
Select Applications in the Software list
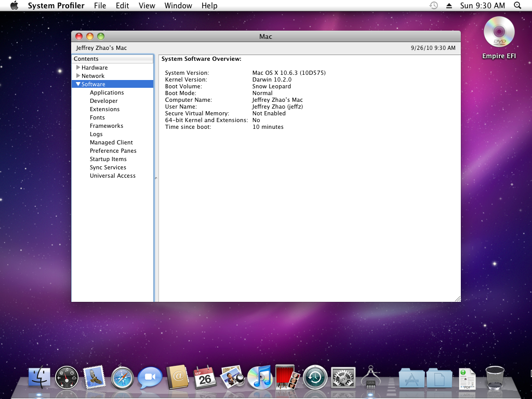click(107, 92)
